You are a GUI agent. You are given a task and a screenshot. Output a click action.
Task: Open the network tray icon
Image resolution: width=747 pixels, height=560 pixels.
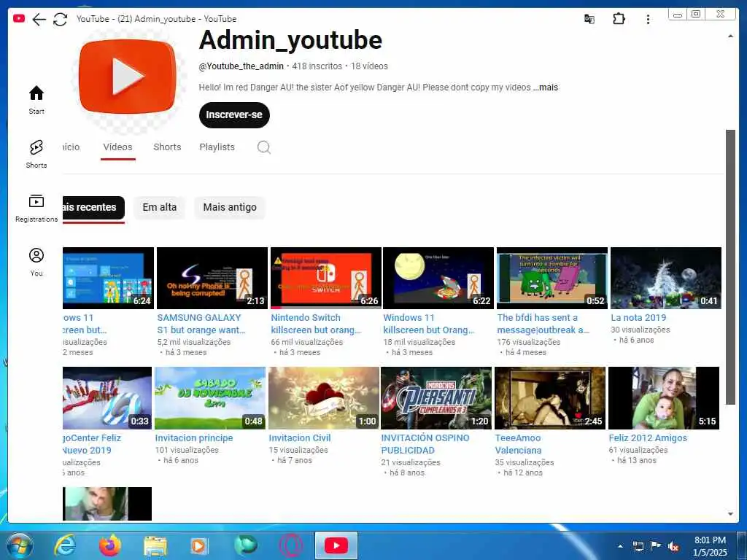(638, 547)
